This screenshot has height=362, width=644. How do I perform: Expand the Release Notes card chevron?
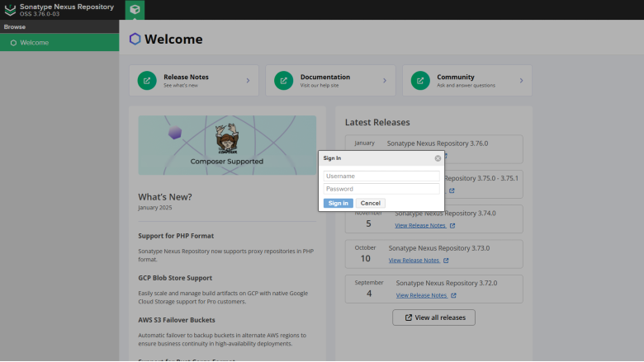point(248,81)
